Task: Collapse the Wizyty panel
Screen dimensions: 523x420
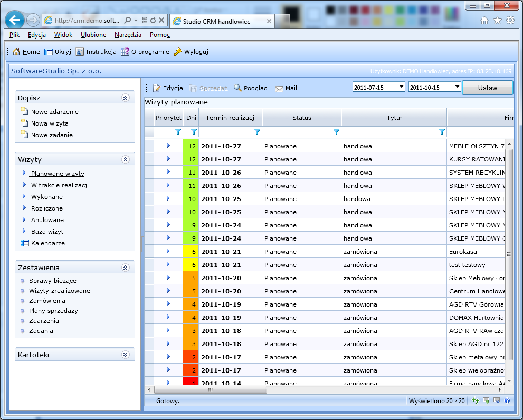Action: 126,159
